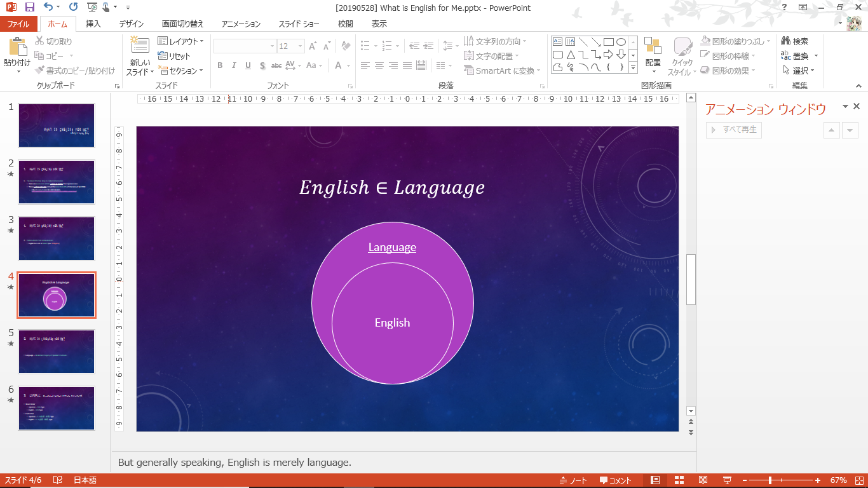Open reading view from status bar
This screenshot has height=488, width=868.
coord(703,480)
